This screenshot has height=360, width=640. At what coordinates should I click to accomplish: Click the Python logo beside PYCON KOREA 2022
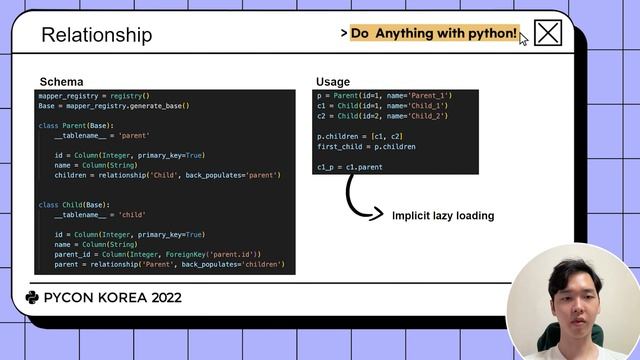(x=32, y=298)
